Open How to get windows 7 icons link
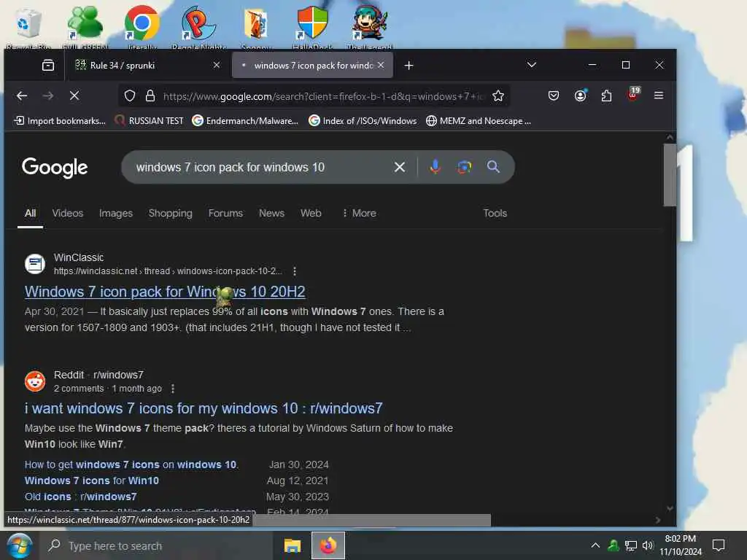Image resolution: width=747 pixels, height=560 pixels. coord(131,464)
